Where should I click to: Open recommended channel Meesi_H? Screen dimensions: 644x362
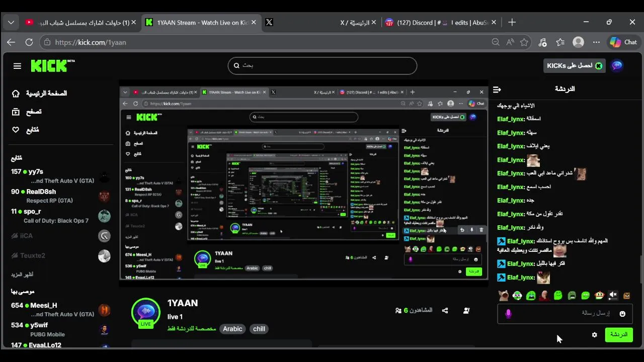pyautogui.click(x=60, y=309)
